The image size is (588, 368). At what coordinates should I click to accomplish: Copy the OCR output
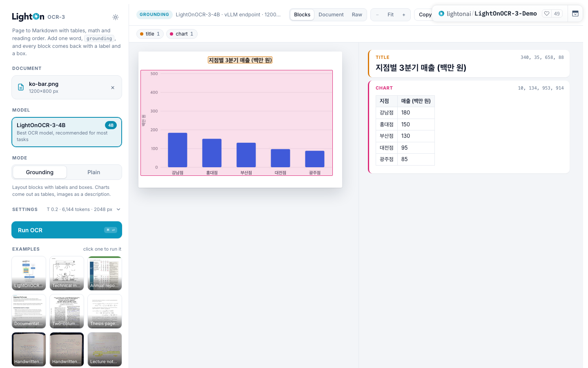click(424, 15)
